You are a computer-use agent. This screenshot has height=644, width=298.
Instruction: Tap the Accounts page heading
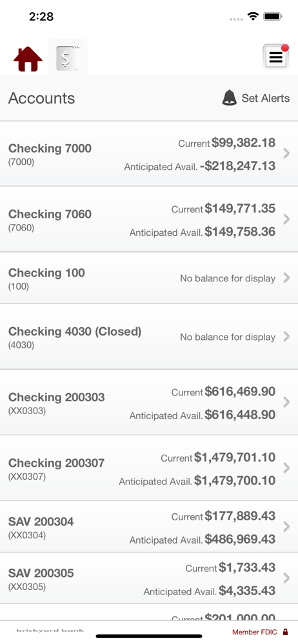pos(41,98)
